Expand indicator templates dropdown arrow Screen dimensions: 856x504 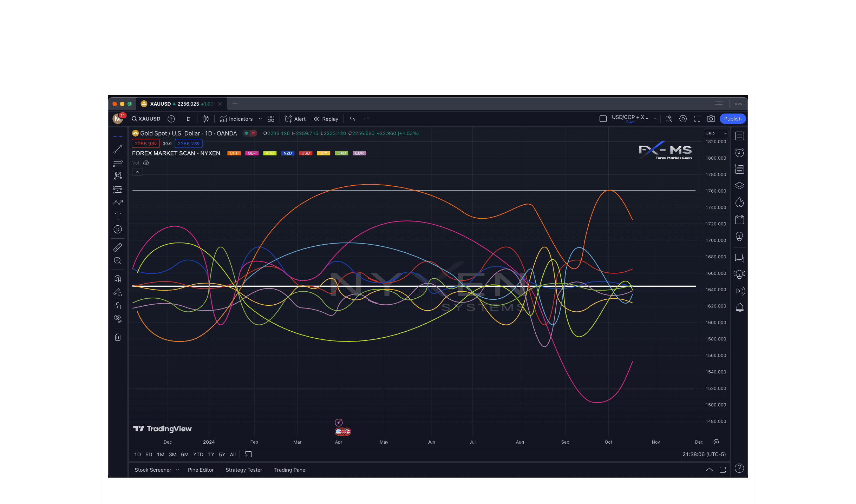click(x=260, y=119)
